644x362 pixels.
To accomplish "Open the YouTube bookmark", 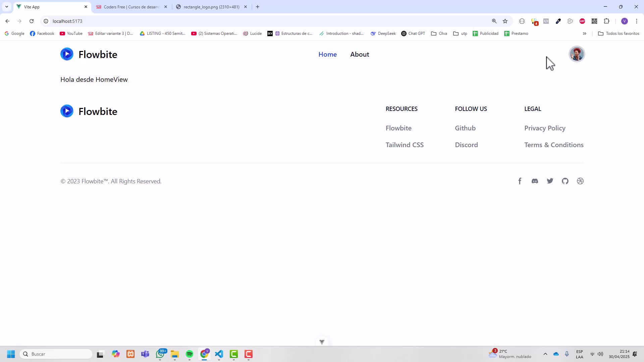I will pyautogui.click(x=71, y=34).
